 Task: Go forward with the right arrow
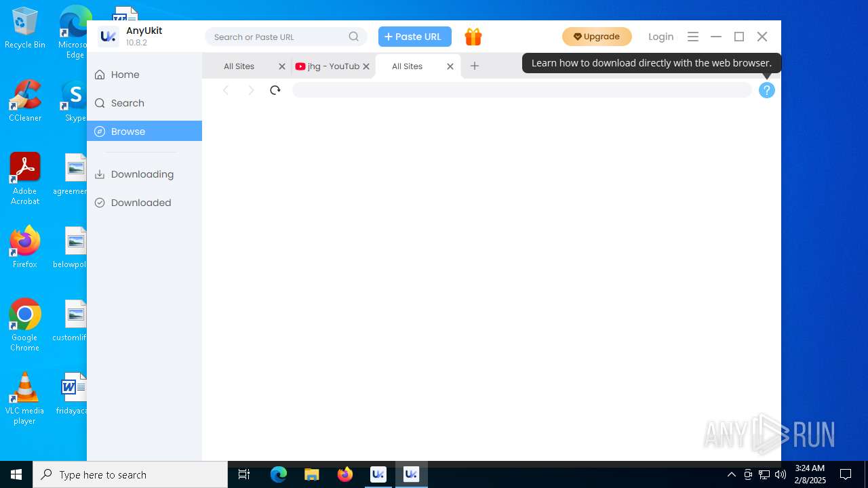point(251,90)
